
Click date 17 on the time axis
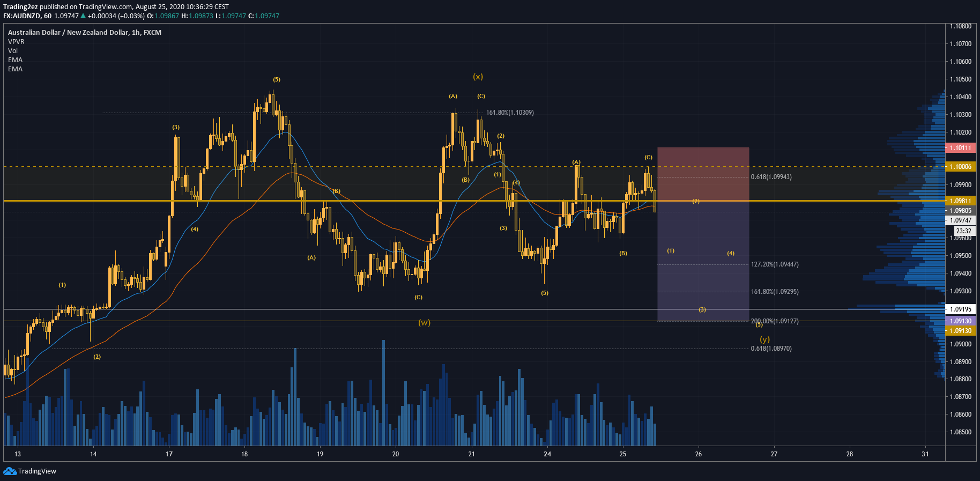[169, 454]
